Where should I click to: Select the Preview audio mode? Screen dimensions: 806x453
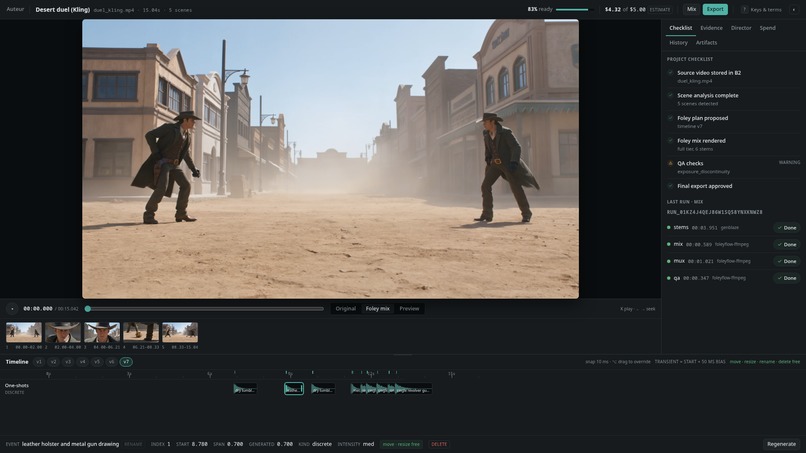point(409,309)
